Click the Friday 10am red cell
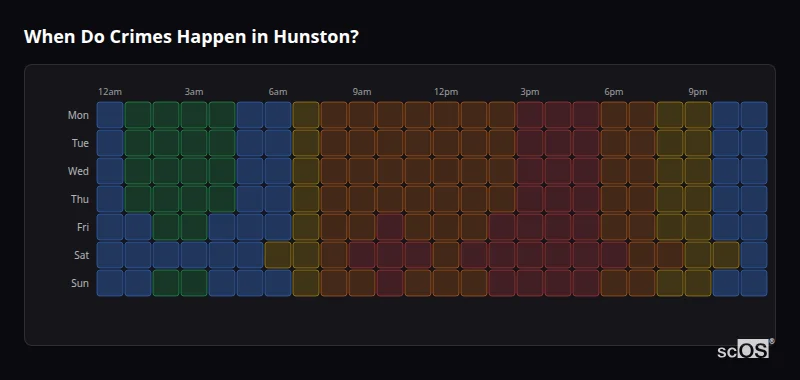The width and height of the screenshot is (800, 380). click(390, 227)
